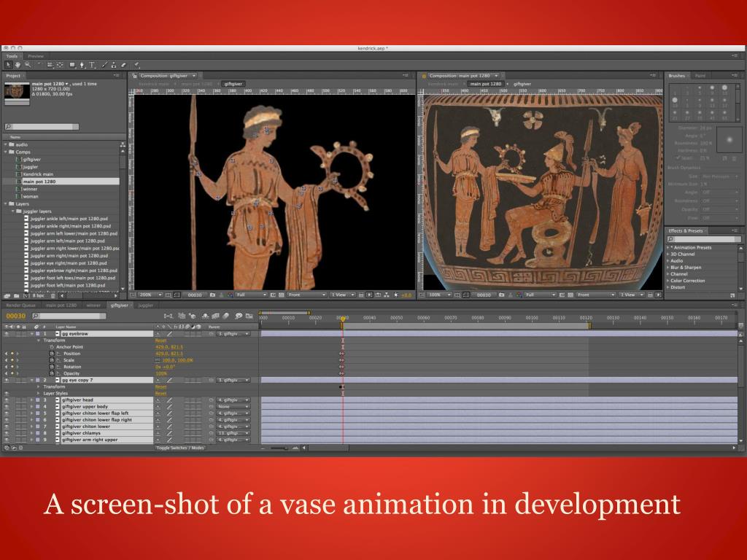Open comp mini-flowchart in timeline
The height and width of the screenshot is (560, 747).
tap(169, 316)
